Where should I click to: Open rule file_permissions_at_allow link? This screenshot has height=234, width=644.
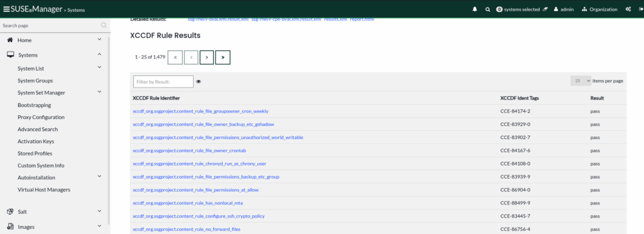point(196,190)
